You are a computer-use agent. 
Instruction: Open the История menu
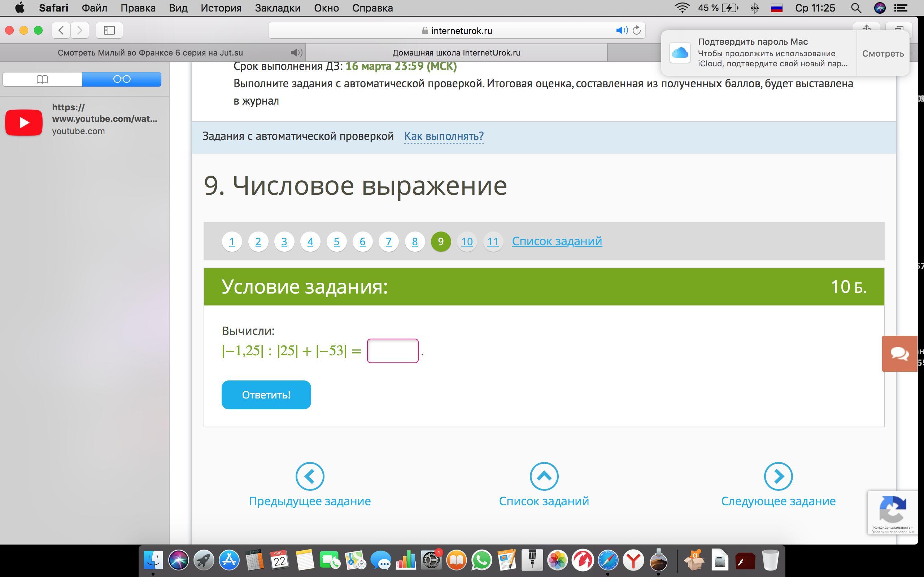tap(221, 8)
